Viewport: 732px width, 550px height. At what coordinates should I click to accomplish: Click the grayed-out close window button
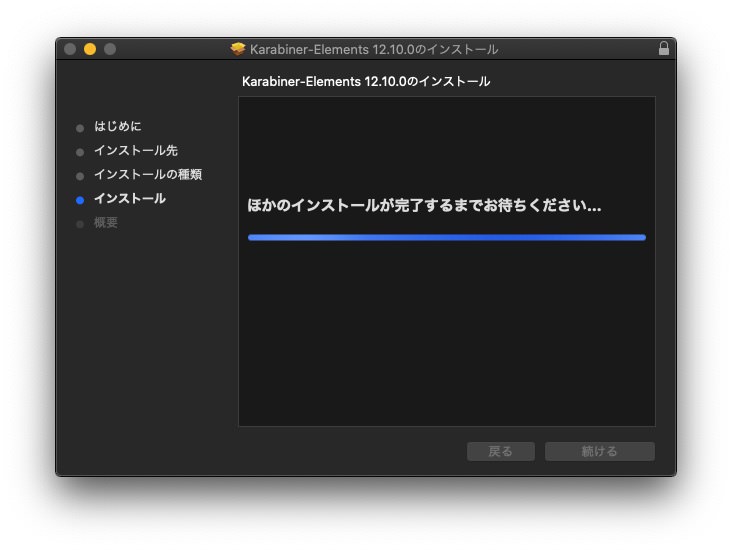click(x=70, y=49)
